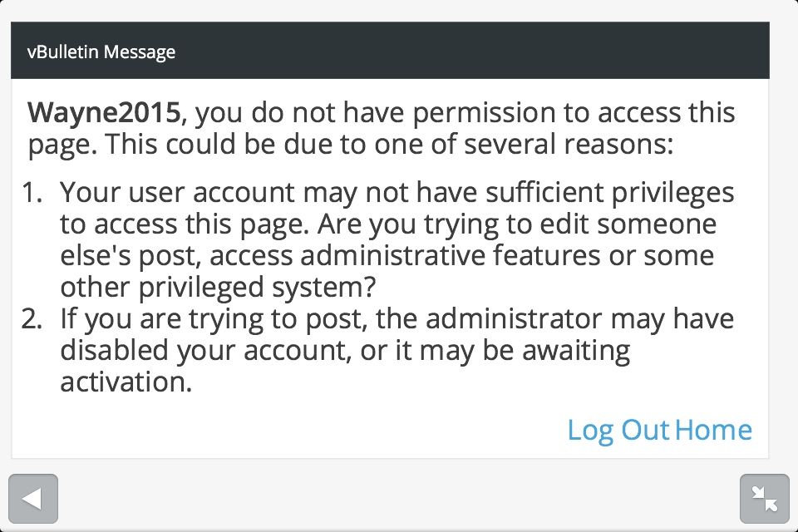The height and width of the screenshot is (532, 798).
Task: Click the text "Your user account"
Action: [x=177, y=193]
